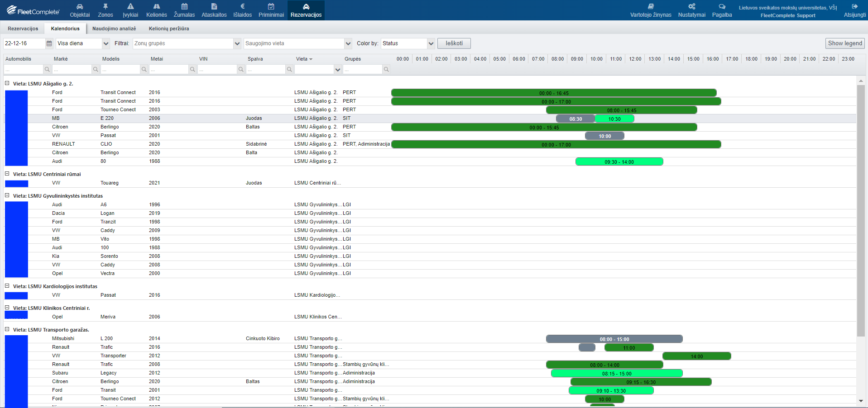Sort by the Automobilis column header
Screen dimensions: 868x408
(x=19, y=59)
